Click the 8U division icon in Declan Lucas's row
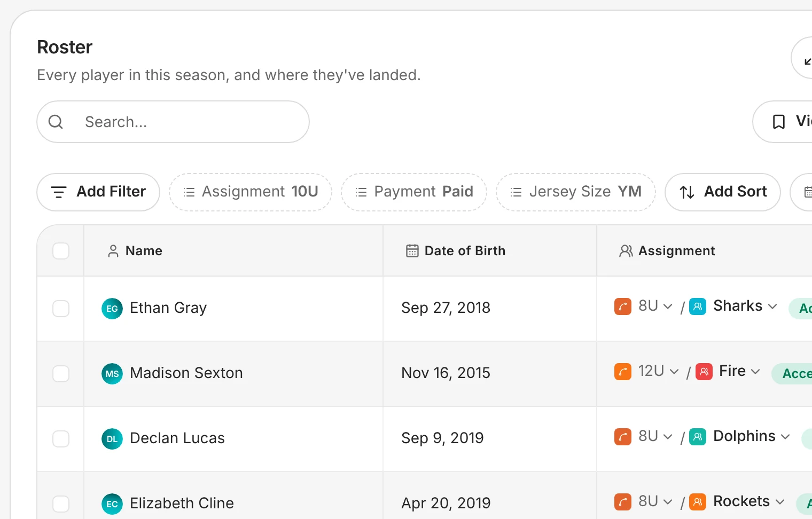The width and height of the screenshot is (812, 519). (x=623, y=437)
